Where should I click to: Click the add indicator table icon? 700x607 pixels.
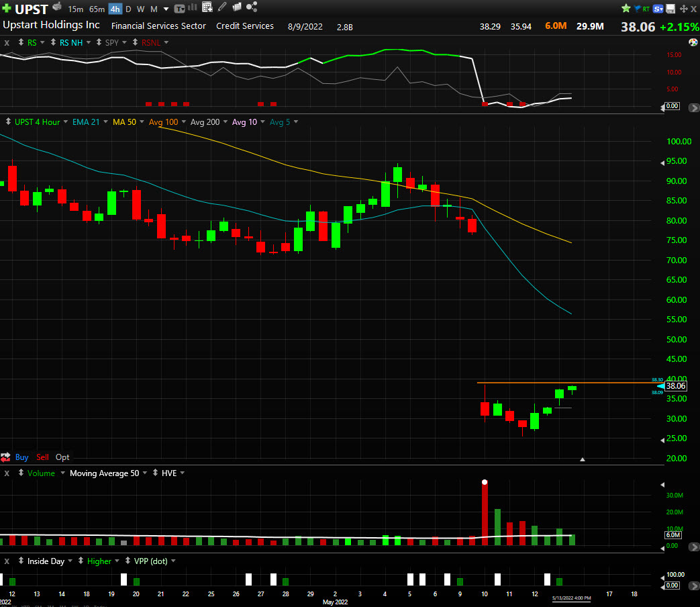(207, 7)
